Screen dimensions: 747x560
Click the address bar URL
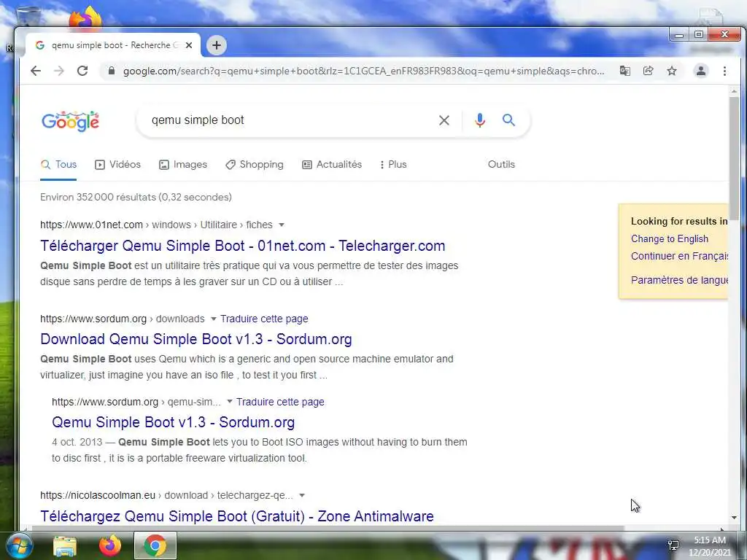click(363, 71)
